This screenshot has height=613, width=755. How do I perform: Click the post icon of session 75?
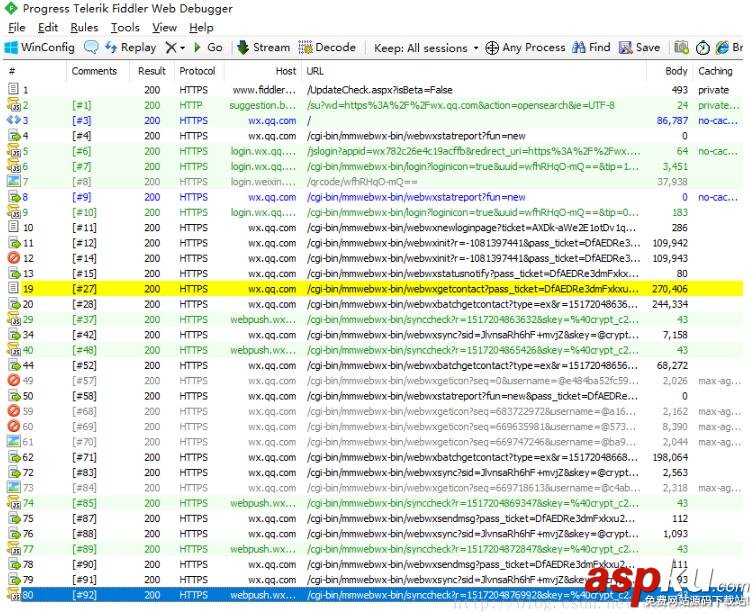pos(14,518)
